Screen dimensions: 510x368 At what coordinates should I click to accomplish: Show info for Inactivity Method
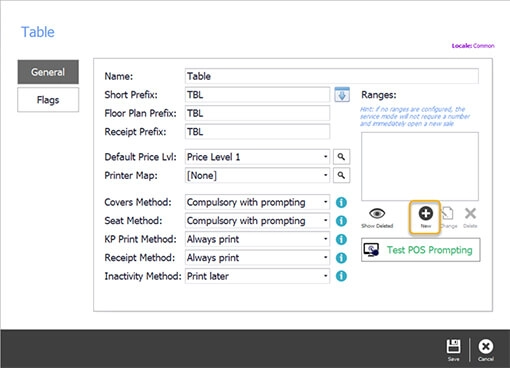click(x=341, y=276)
